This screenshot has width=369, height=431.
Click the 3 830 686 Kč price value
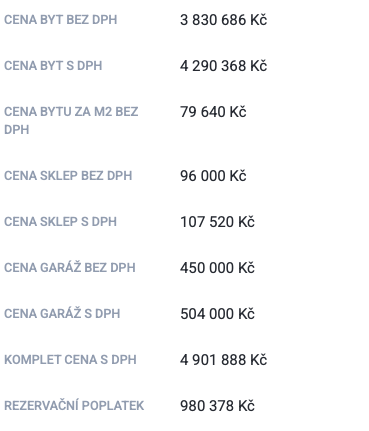pyautogui.click(x=223, y=20)
